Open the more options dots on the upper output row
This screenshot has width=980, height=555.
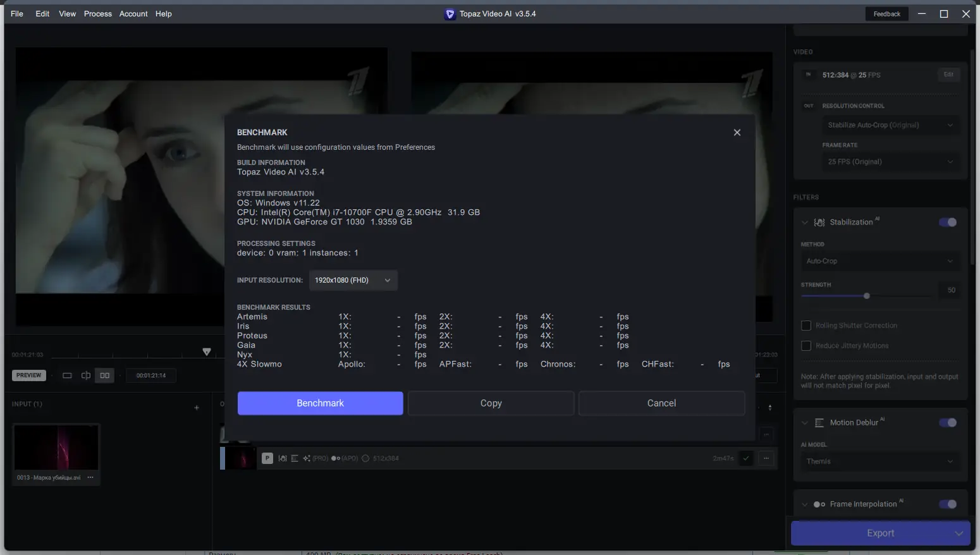[x=766, y=434]
